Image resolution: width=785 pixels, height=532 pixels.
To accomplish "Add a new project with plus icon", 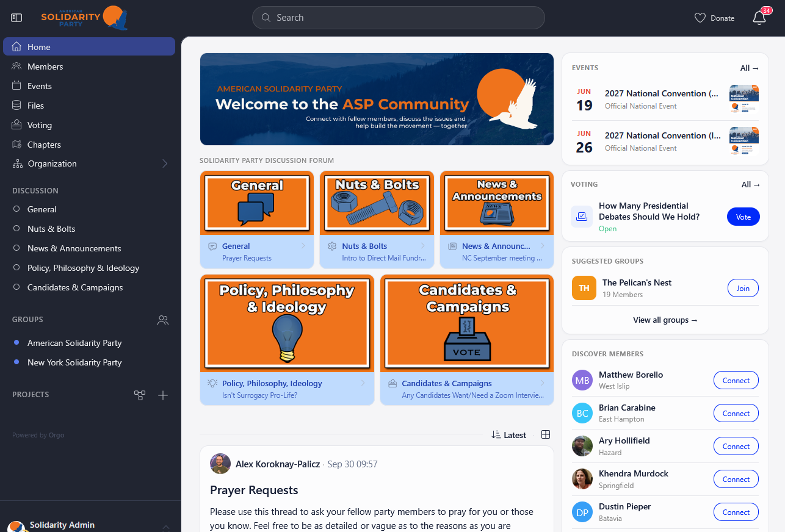I will (163, 395).
